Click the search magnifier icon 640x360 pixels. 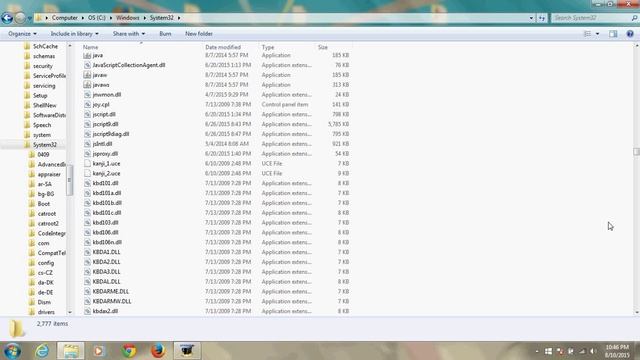pos(634,18)
